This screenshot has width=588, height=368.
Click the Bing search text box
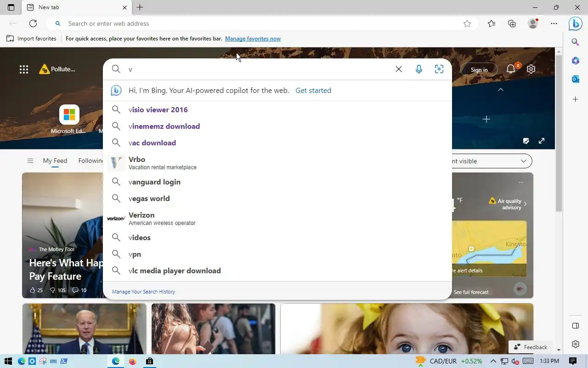click(x=258, y=69)
